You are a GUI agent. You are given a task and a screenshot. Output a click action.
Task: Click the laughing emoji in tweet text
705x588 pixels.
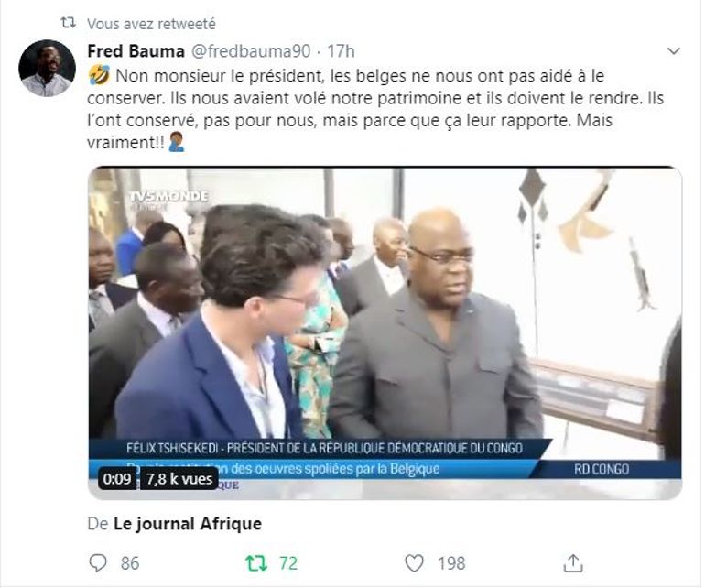[x=99, y=75]
